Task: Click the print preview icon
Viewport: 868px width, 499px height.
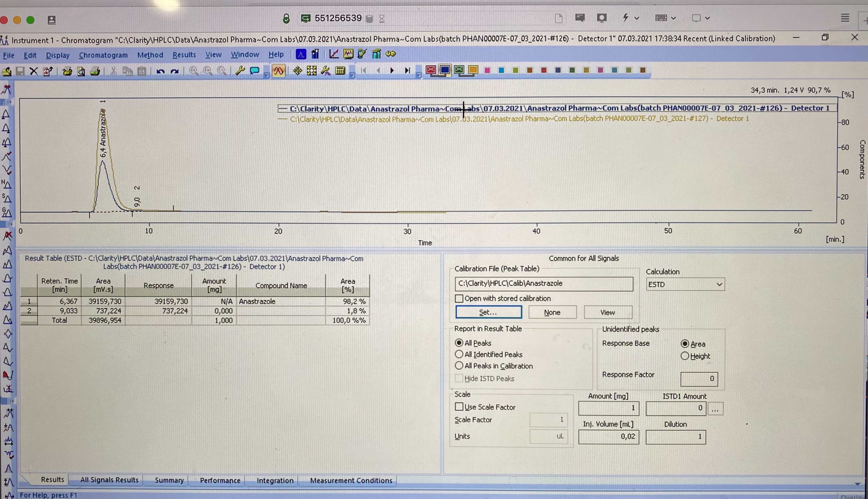Action: tap(81, 71)
